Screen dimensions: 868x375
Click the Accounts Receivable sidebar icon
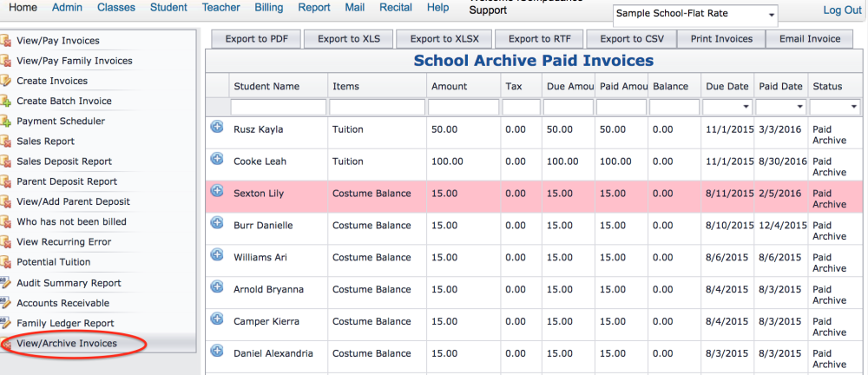pos(5,303)
